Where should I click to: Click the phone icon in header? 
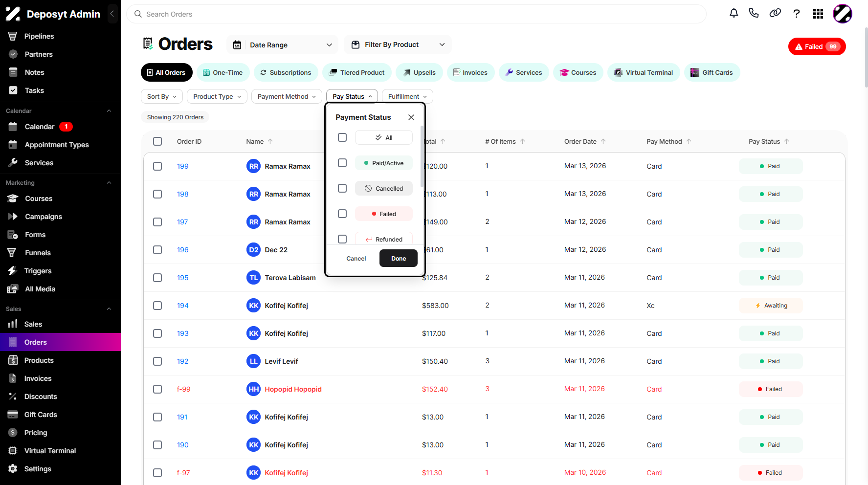point(754,13)
